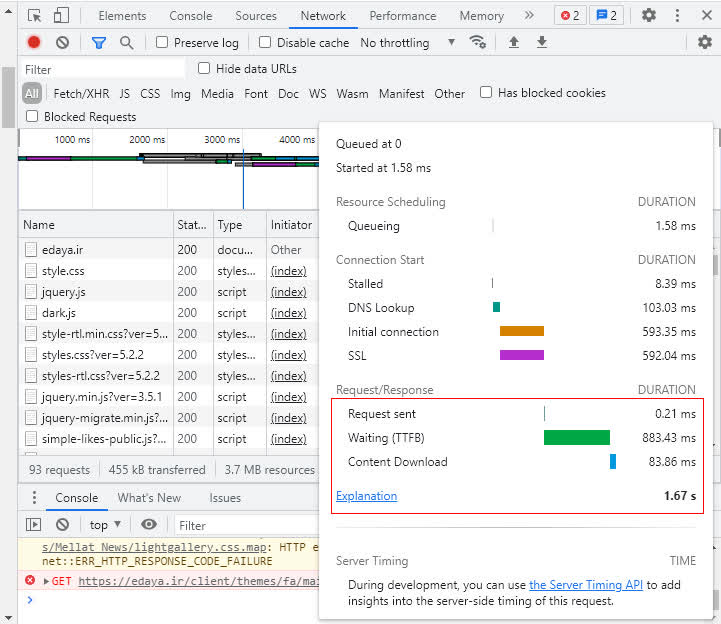Switch to the Sources tab
The width and height of the screenshot is (721, 624).
coord(256,16)
